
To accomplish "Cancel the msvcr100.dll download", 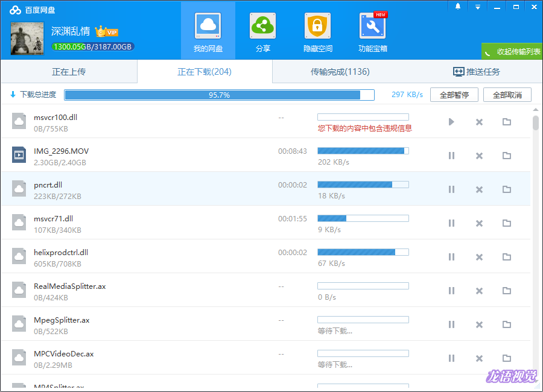I will click(x=479, y=122).
